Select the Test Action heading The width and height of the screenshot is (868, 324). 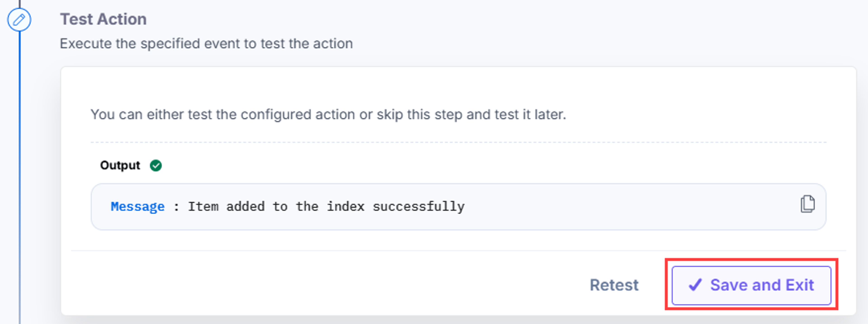103,19
